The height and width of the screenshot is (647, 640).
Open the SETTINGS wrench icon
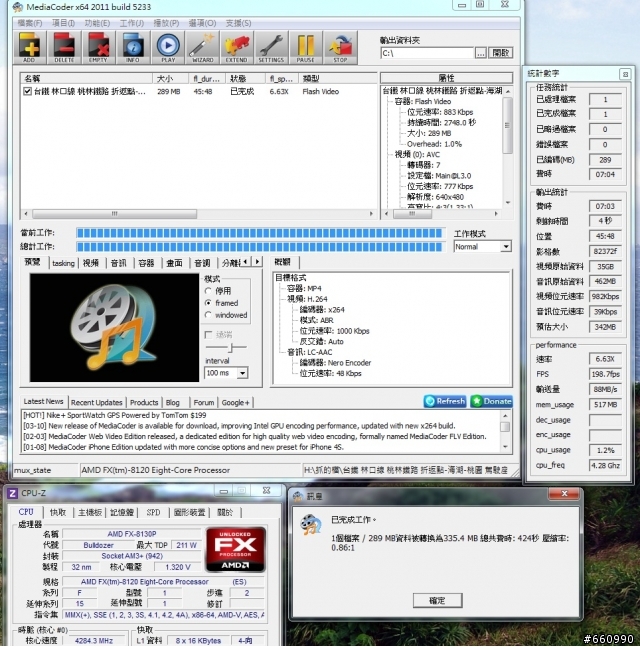[271, 47]
